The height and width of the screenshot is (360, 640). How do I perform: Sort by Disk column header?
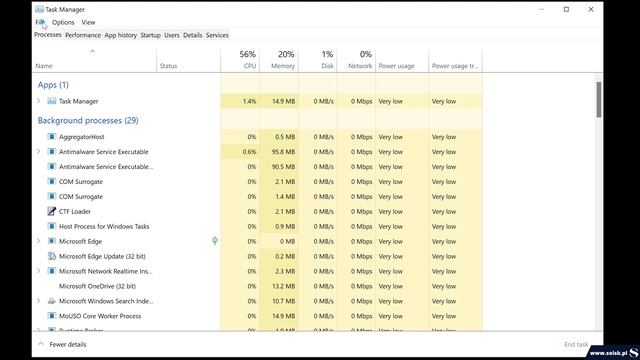(x=318, y=60)
